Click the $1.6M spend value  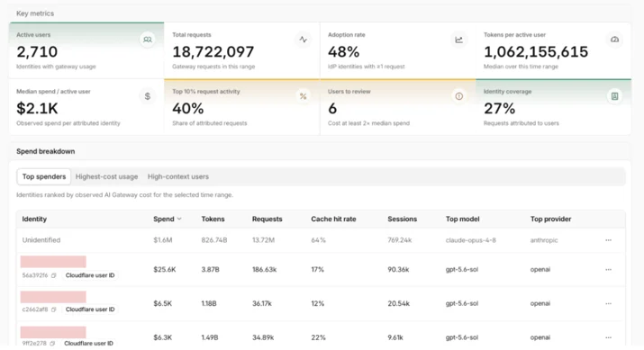click(163, 240)
